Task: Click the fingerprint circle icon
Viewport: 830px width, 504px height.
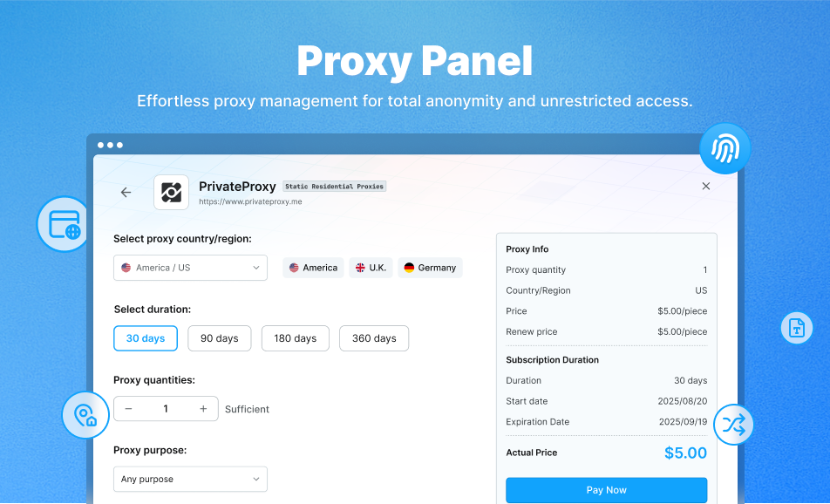Action: 725,149
